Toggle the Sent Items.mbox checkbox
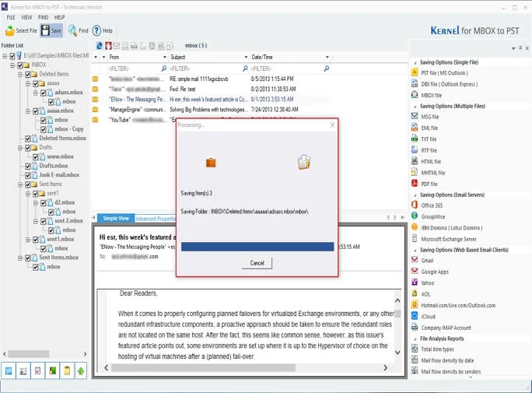The image size is (532, 393). pos(28,258)
